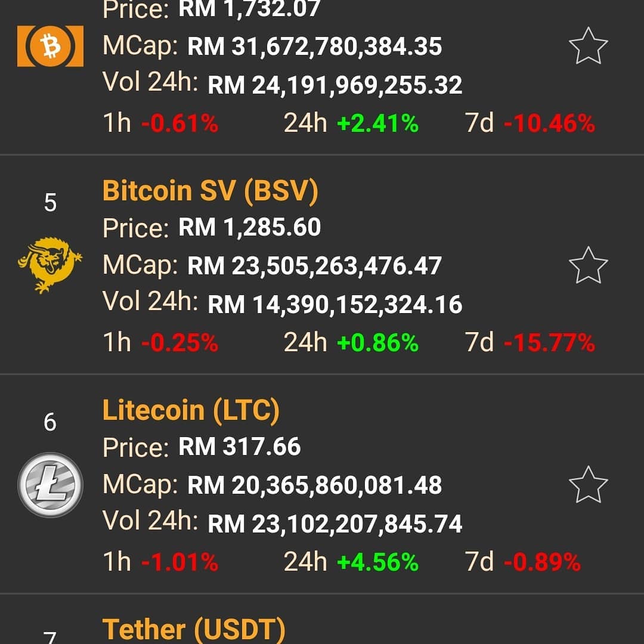Viewport: 644px width, 644px height.
Task: Tap Bitcoin Cash volume RM 24,191,969,255.32
Action: click(335, 85)
